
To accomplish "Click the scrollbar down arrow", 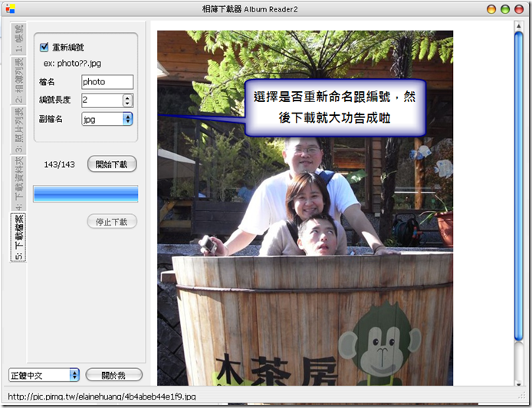I will (x=518, y=383).
